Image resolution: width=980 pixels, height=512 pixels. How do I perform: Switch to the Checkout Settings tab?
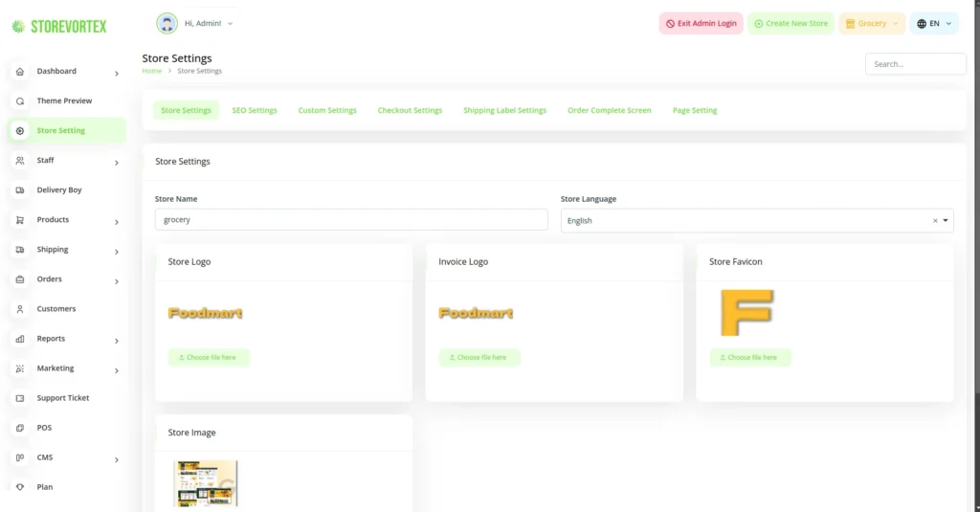coord(410,110)
